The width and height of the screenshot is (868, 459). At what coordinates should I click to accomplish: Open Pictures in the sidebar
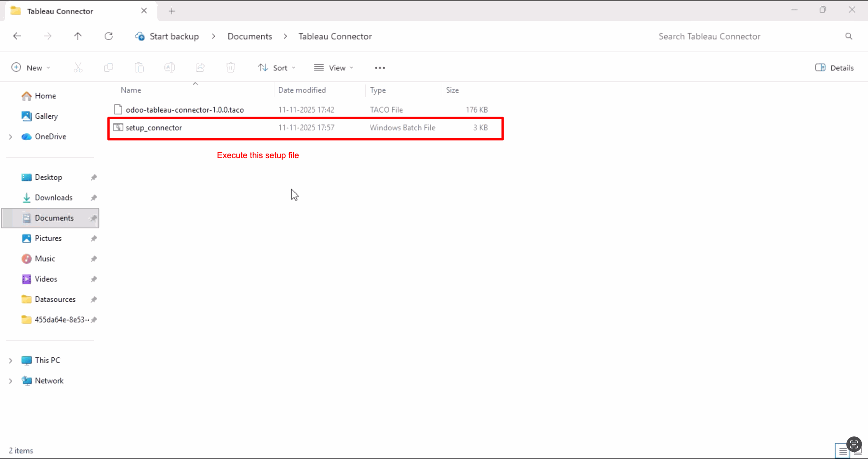point(48,239)
